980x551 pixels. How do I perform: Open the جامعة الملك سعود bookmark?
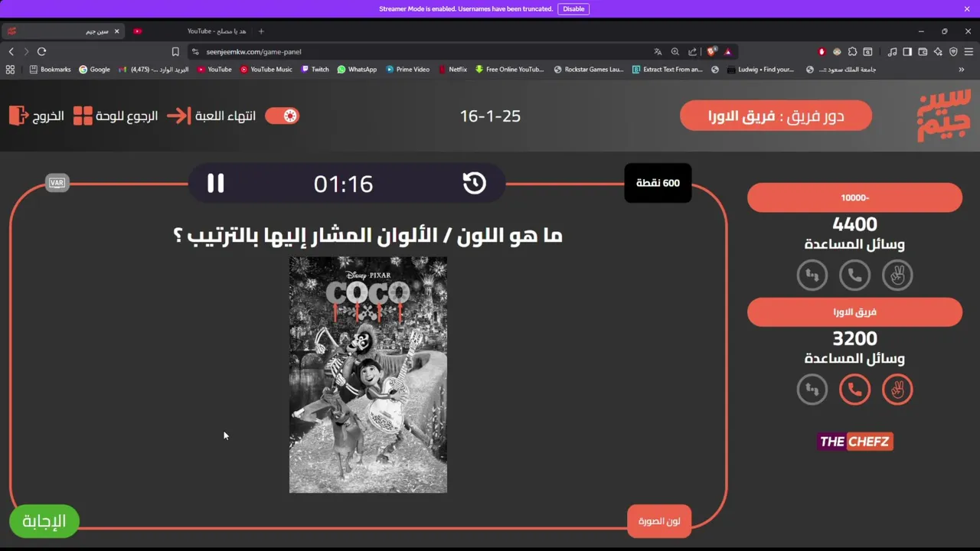(841, 69)
